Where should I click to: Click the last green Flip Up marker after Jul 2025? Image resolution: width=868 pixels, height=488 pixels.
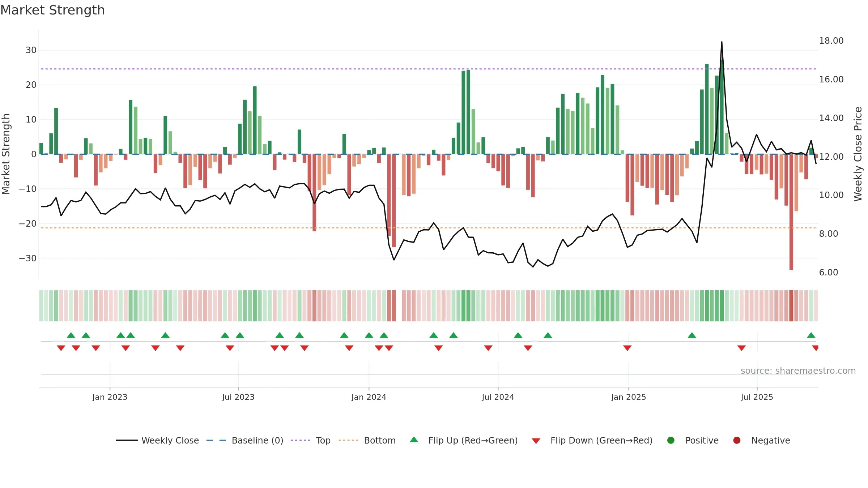pos(811,335)
